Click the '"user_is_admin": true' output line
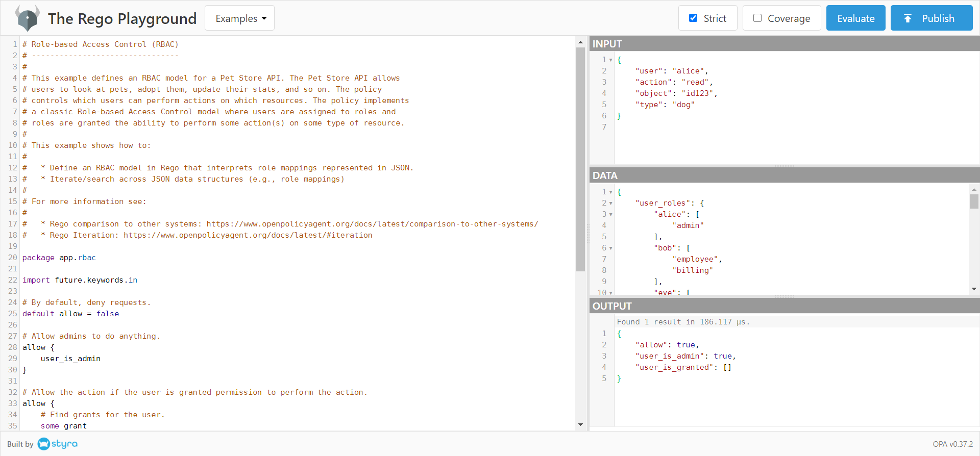 (685, 356)
